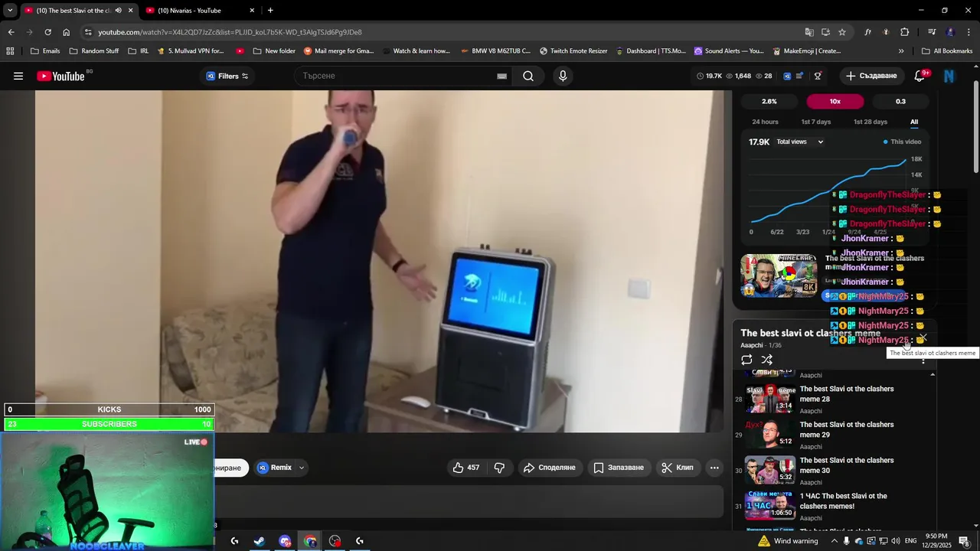Viewport: 980px width, 551px height.
Task: Open Wind warning weather widget
Action: (x=788, y=541)
